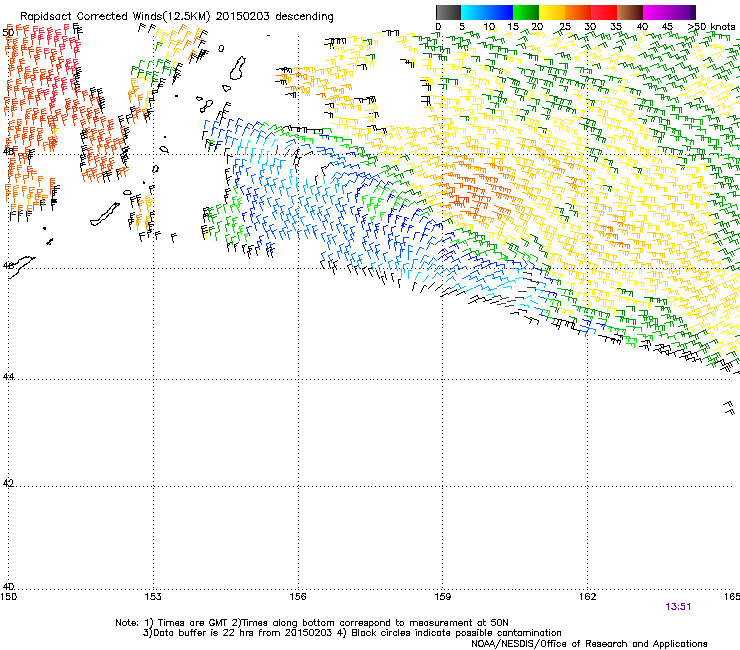Click the legend number '35'

[616, 27]
